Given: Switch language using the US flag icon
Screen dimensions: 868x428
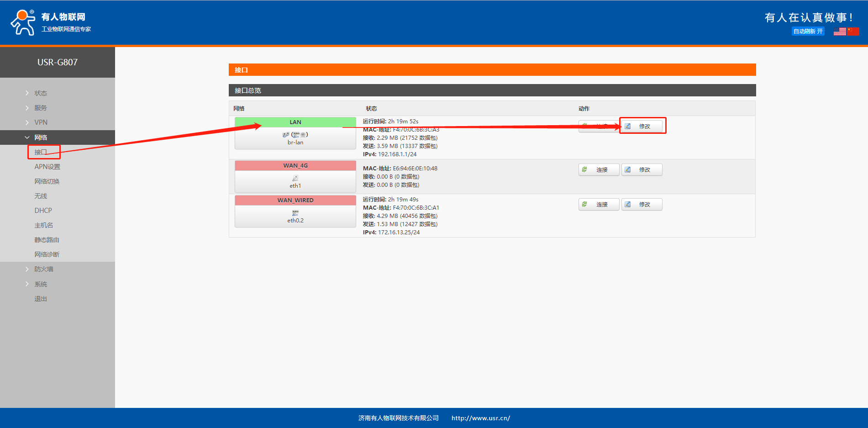Looking at the screenshot, I should click(840, 32).
